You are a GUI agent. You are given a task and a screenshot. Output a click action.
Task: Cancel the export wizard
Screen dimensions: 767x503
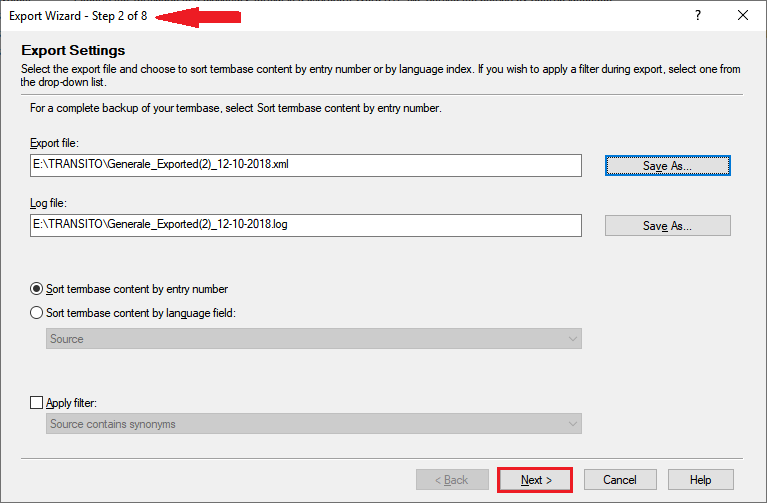click(x=619, y=480)
